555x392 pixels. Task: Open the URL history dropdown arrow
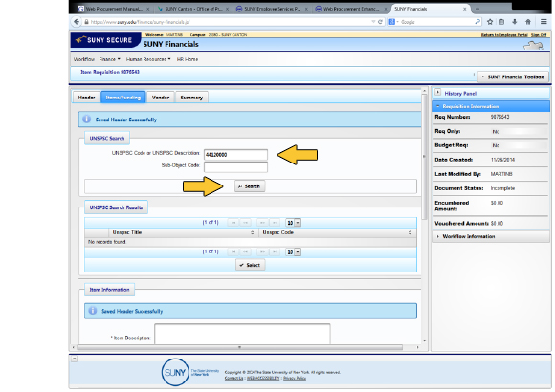373,22
